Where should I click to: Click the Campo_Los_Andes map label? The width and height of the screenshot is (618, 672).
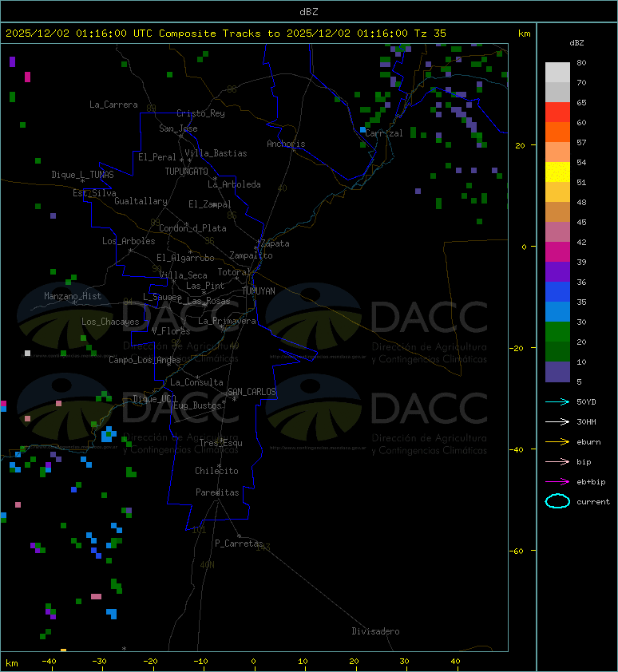pos(145,360)
